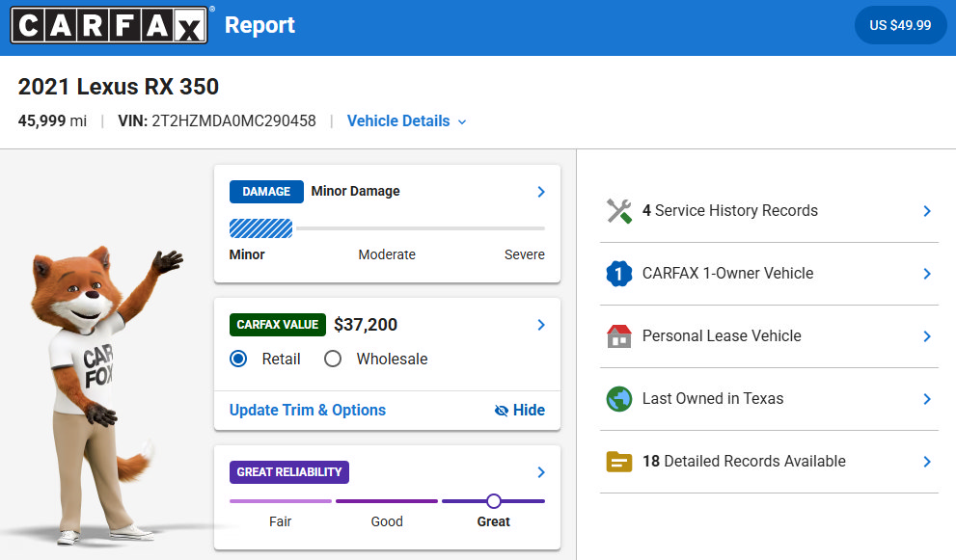
Task: Click the 2021 Lexus RX 350 title
Action: [x=119, y=87]
